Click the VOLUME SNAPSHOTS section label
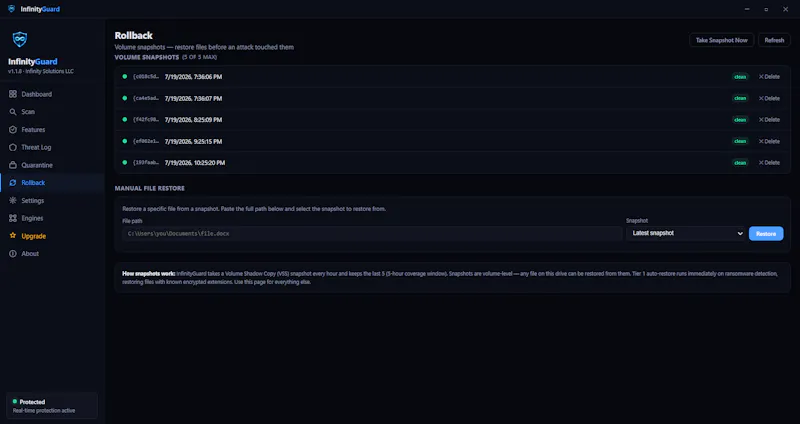The height and width of the screenshot is (424, 800). pos(146,57)
